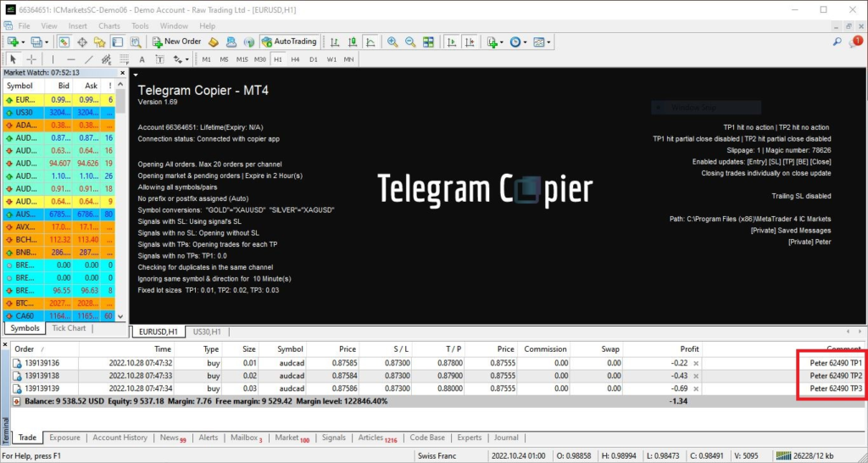Zoom out on the chart
Screen dimensions: 868x463
coord(410,42)
